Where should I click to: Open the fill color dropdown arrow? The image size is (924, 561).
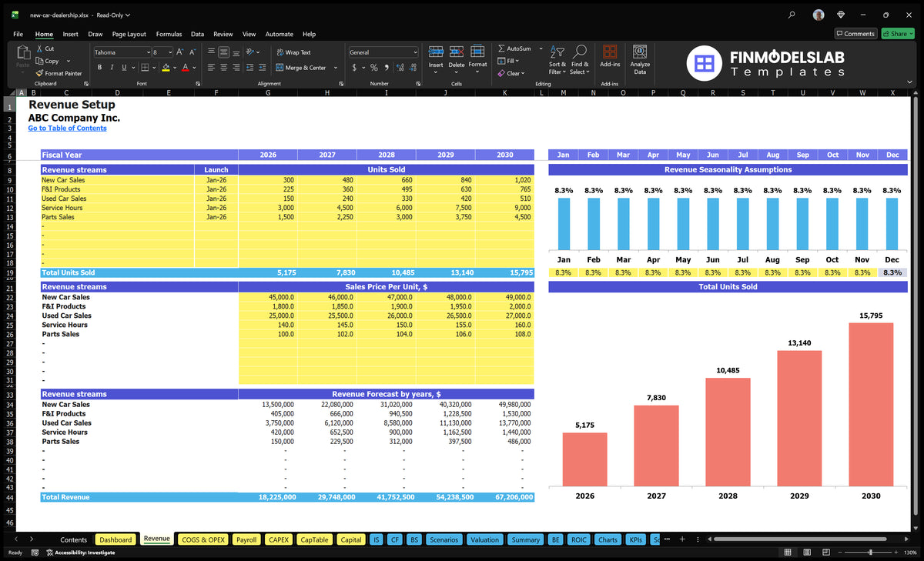click(174, 68)
